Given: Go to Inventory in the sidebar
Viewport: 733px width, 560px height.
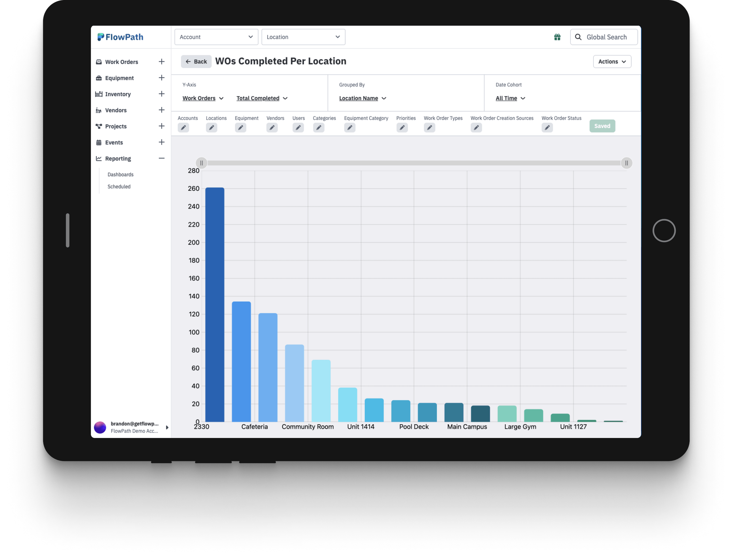Looking at the screenshot, I should (118, 94).
